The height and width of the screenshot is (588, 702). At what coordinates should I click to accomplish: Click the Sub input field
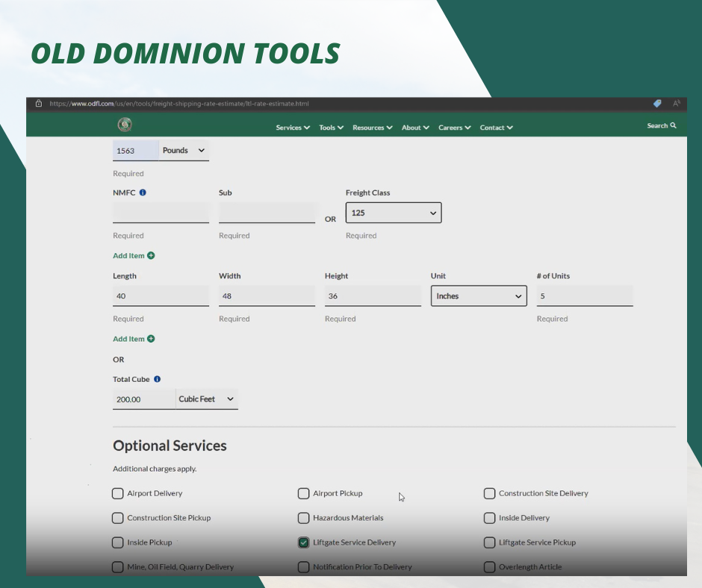pos(267,213)
